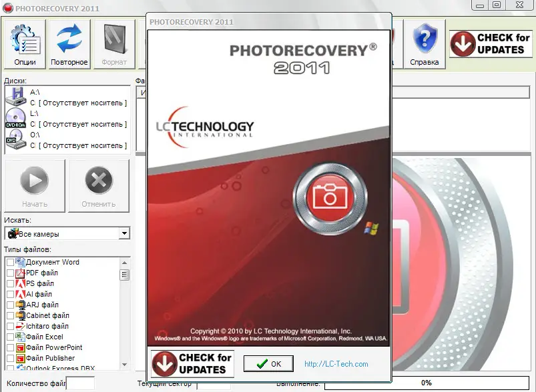Maximize the PHOTORECOVERY 2011 main window

coord(497,5)
